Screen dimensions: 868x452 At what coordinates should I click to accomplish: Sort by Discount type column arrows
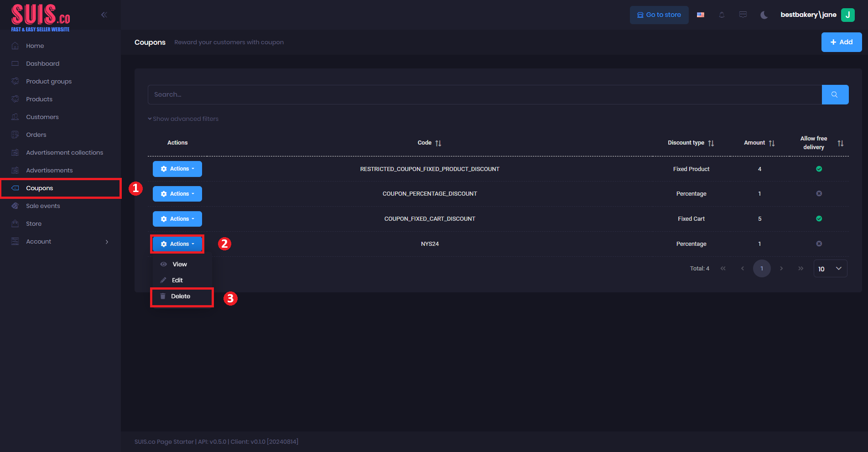pyautogui.click(x=711, y=143)
